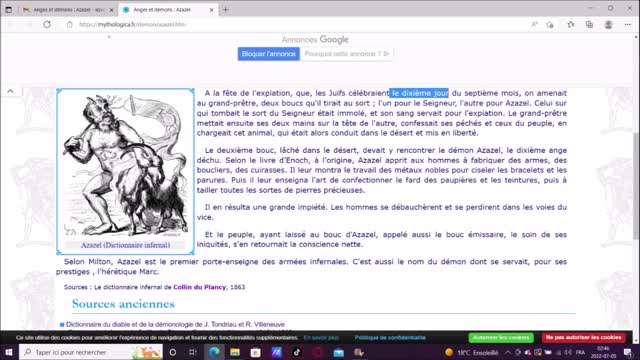640x360 pixels.
Task: Click Ne pas autoriser les cookies button
Action: [584, 338]
